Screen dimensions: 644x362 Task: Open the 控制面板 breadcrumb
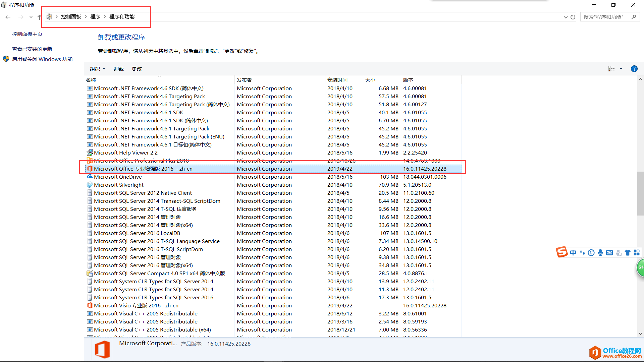pyautogui.click(x=71, y=17)
